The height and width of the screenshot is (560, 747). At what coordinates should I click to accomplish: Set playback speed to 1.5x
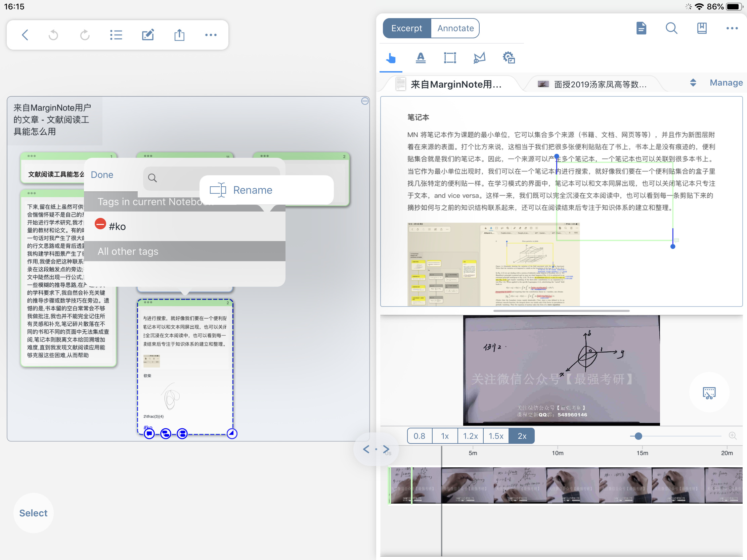[x=495, y=436]
